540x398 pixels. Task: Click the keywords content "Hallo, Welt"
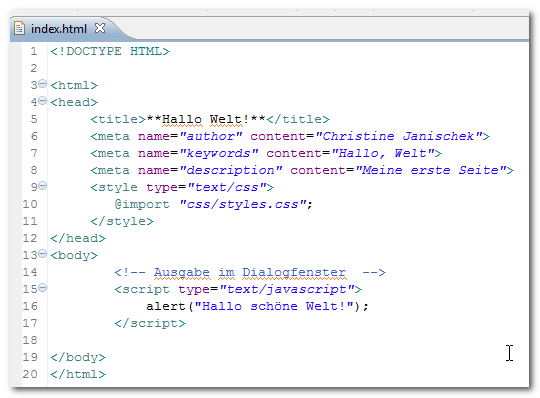pyautogui.click(x=383, y=153)
